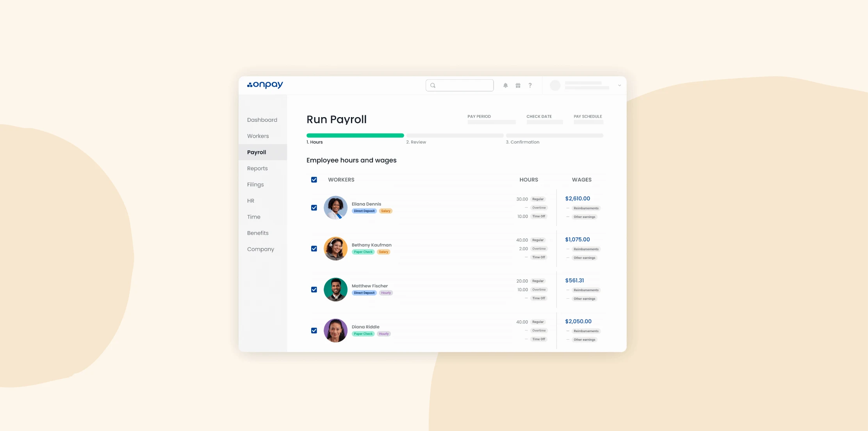Open Eliana Dennis's profile photo
The height and width of the screenshot is (431, 868).
click(x=335, y=207)
